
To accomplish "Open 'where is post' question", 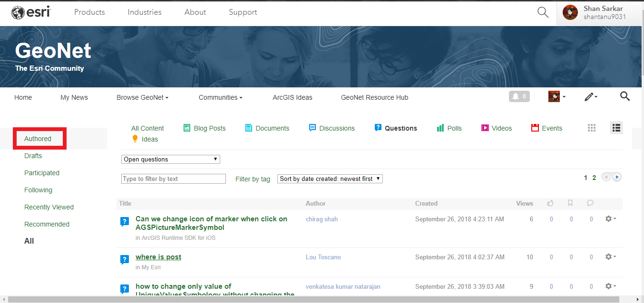I will tap(158, 257).
